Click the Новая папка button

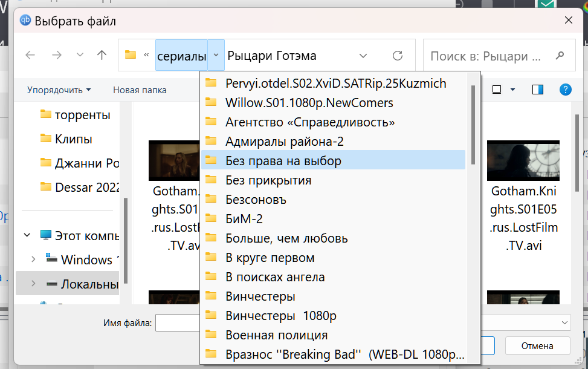pos(140,90)
